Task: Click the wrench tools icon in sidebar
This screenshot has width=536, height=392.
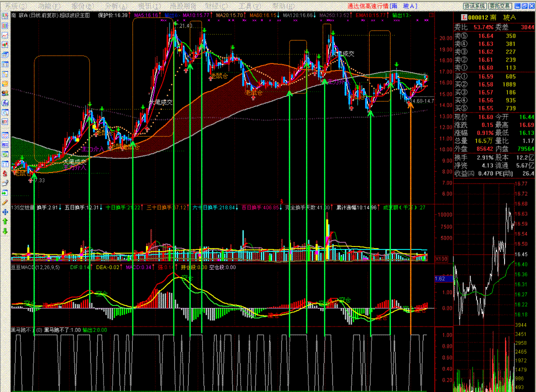Action: [5, 183]
